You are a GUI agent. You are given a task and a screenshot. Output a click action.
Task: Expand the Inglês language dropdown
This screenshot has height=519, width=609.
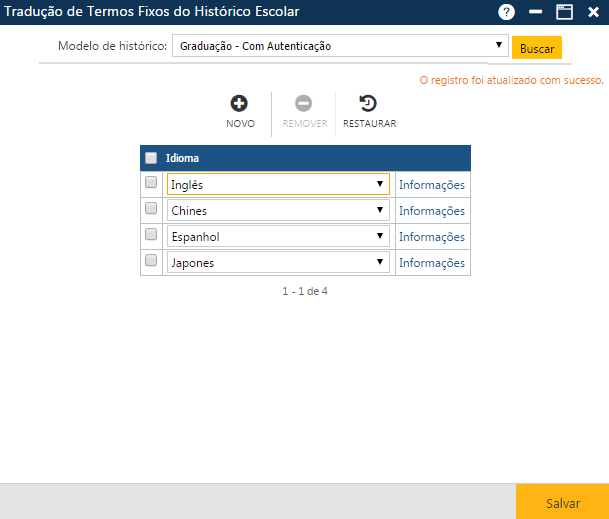click(x=278, y=185)
